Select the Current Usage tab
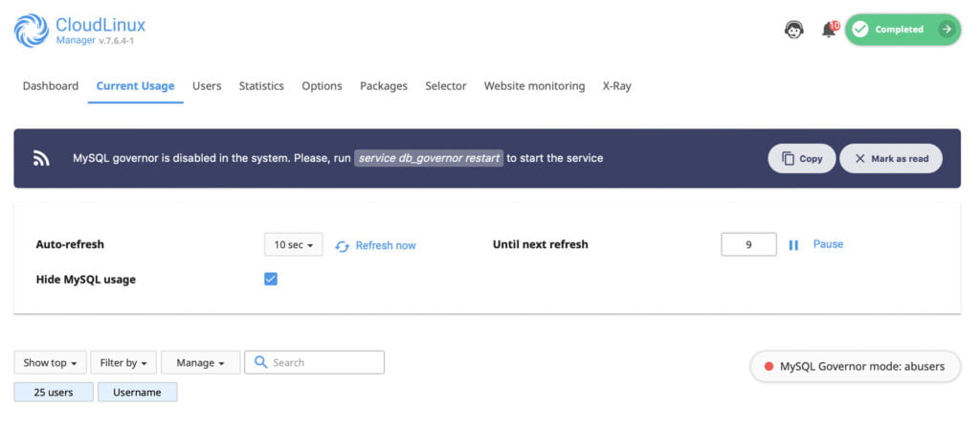This screenshot has width=980, height=432. pyautogui.click(x=135, y=86)
